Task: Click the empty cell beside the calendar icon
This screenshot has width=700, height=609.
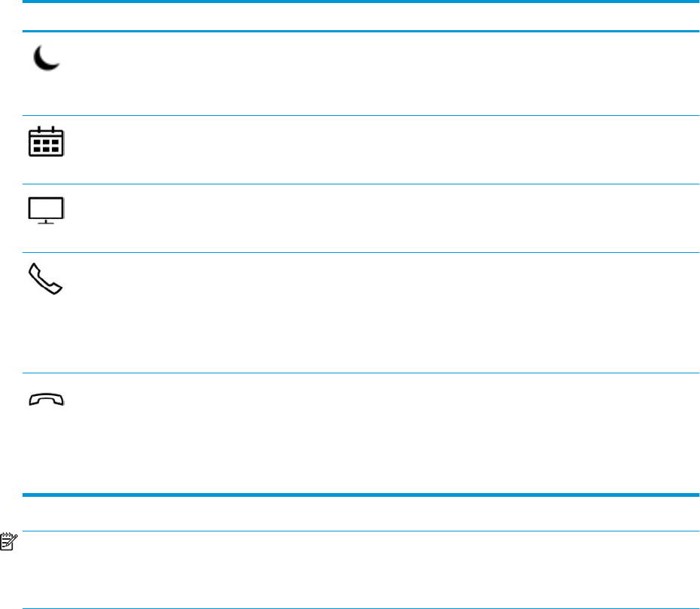Action: coord(376,150)
